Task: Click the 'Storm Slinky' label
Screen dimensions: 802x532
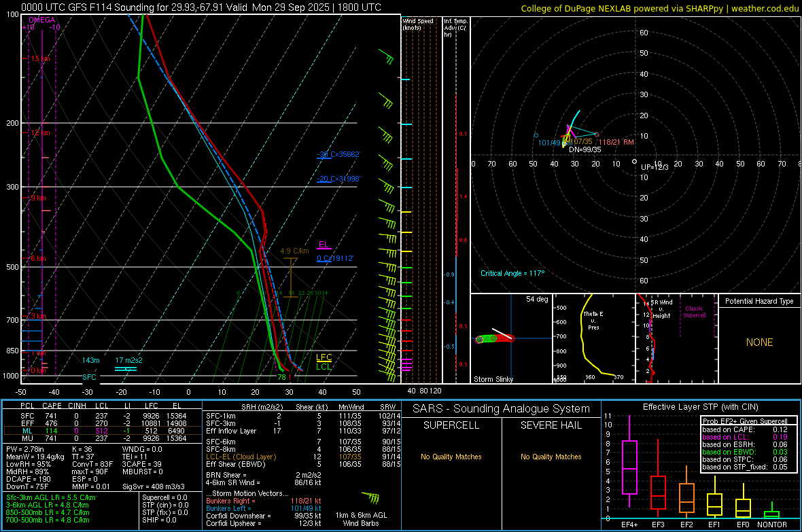Action: [x=493, y=379]
